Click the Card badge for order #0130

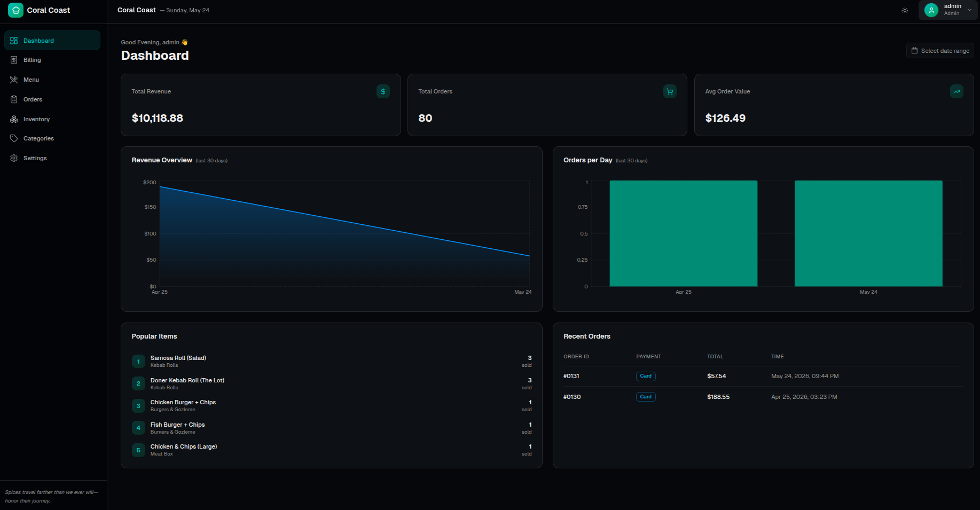click(x=646, y=397)
